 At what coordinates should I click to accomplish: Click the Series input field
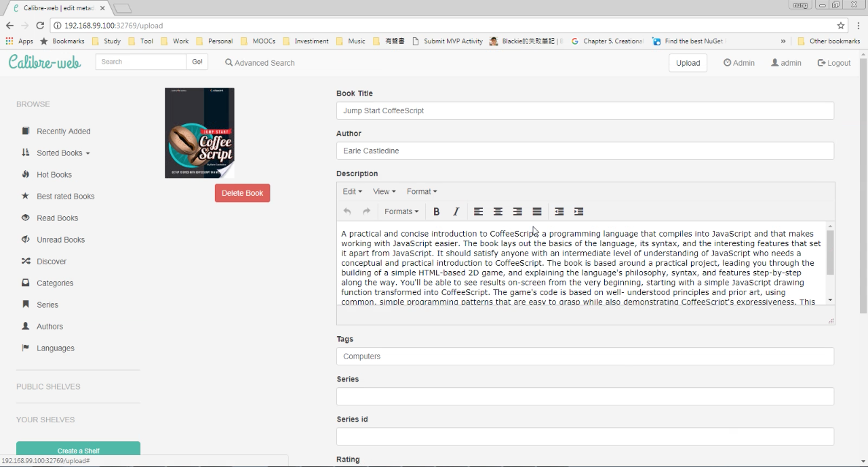585,397
